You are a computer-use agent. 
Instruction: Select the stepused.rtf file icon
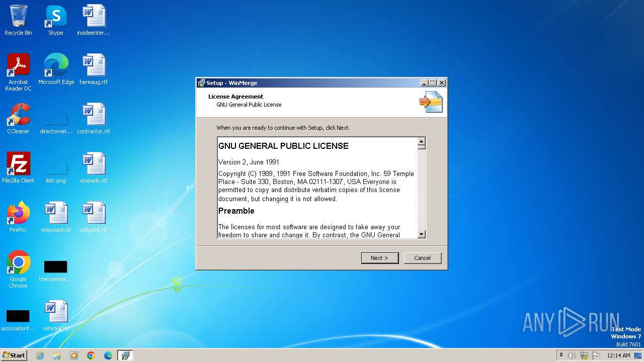(56, 217)
